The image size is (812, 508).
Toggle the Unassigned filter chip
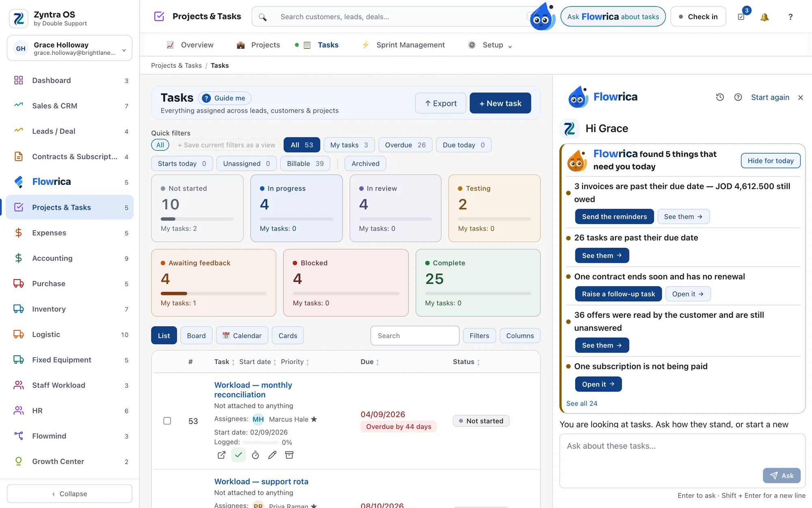point(246,164)
